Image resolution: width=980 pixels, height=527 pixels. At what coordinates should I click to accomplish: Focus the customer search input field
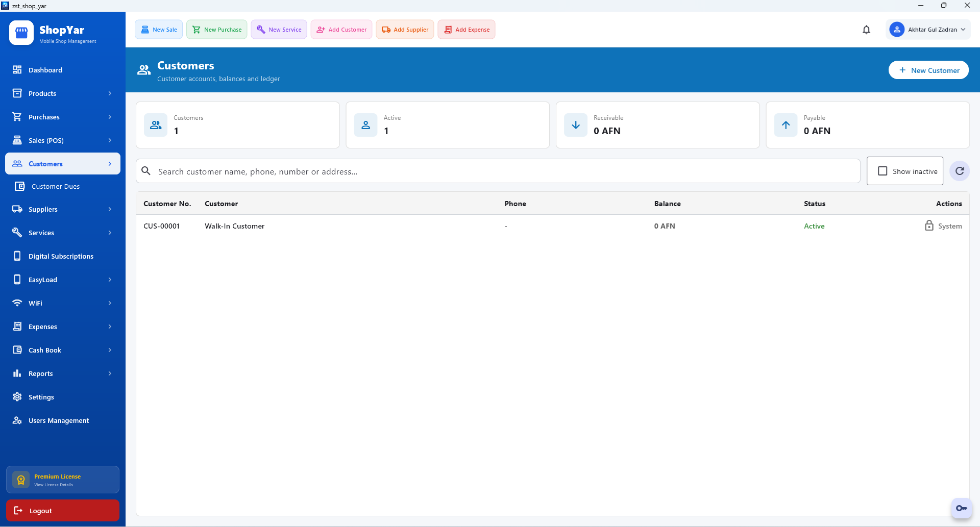coord(498,171)
